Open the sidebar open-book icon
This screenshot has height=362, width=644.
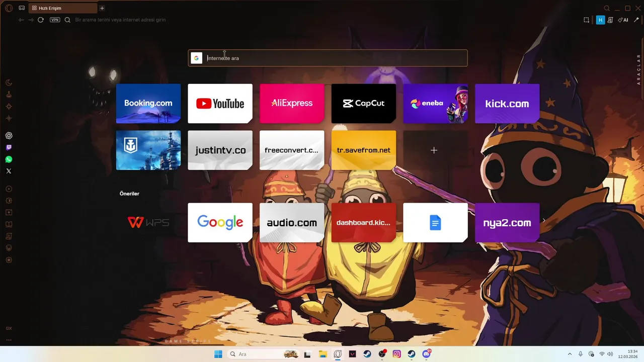tap(9, 224)
